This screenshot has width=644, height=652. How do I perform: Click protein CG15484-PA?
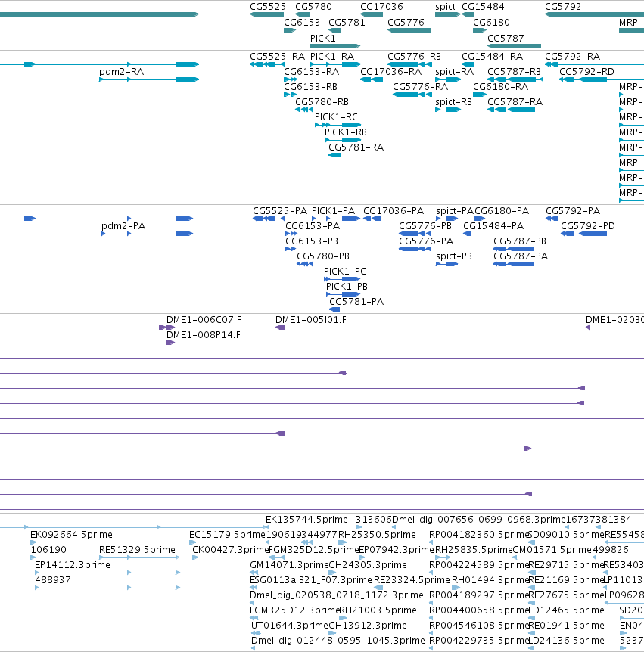pos(493,226)
